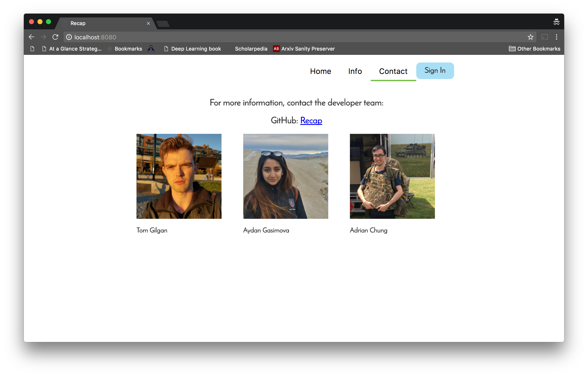
Task: Focus the localhost:8080 address bar
Action: point(293,37)
